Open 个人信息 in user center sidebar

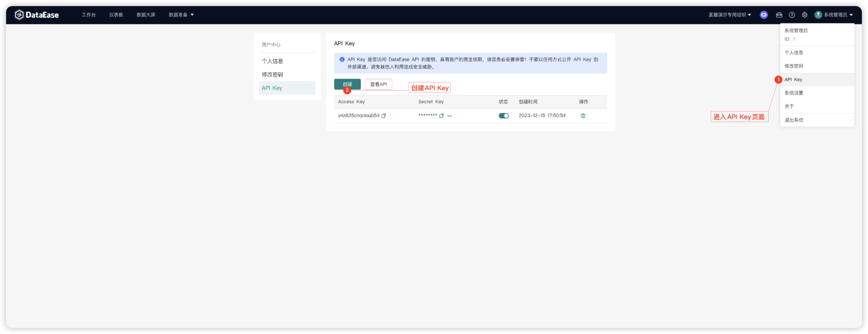point(287,61)
